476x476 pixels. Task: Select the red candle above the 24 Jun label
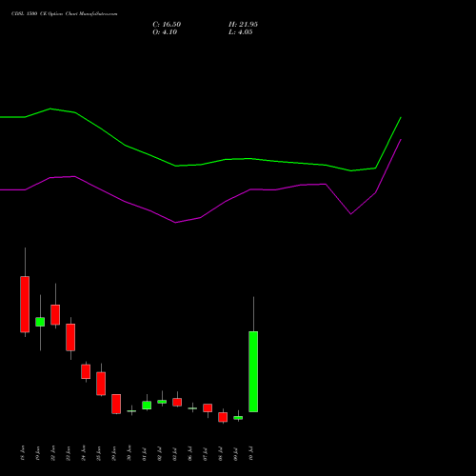coord(86,371)
